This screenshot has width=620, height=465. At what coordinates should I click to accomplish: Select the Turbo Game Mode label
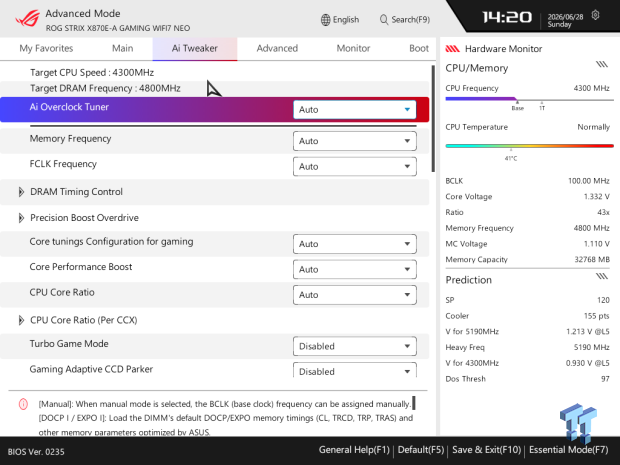coord(69,344)
